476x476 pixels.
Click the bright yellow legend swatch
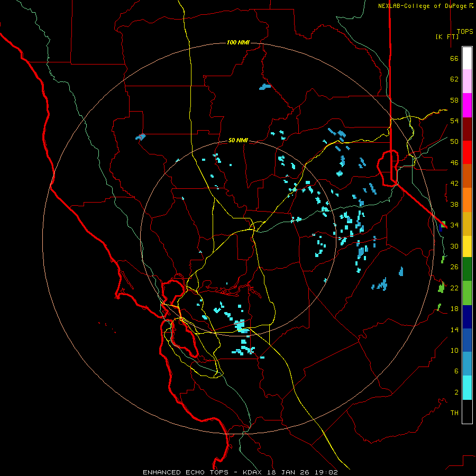pos(467,246)
